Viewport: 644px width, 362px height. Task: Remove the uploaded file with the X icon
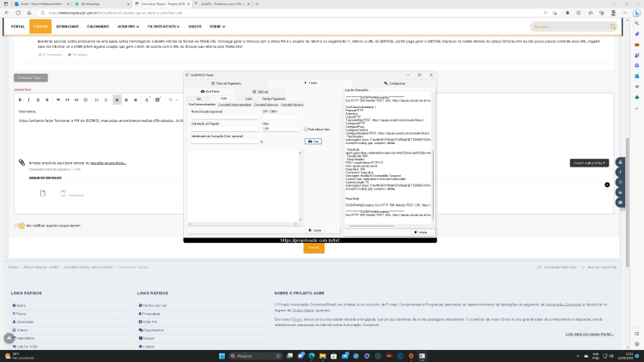(607, 184)
